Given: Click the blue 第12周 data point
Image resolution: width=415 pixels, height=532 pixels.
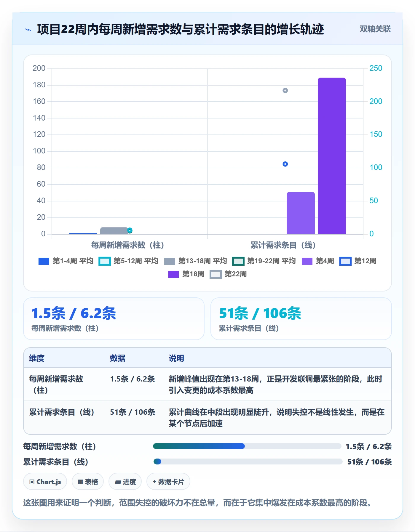Looking at the screenshot, I should click(285, 164).
